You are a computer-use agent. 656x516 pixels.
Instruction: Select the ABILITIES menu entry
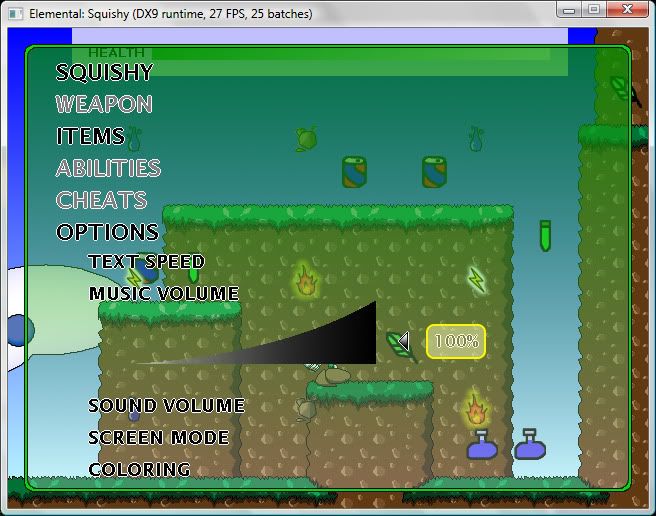108,168
